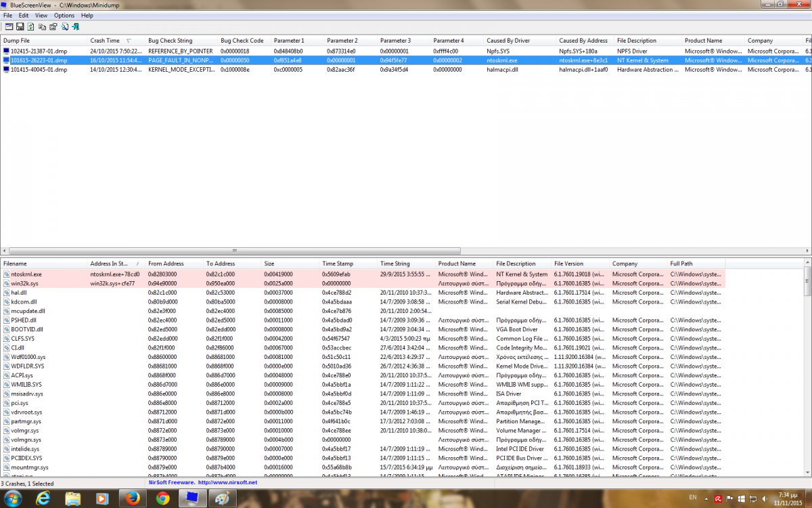Refresh the crash list with the toolbar icon
This screenshot has width=812, height=508.
coord(30,26)
